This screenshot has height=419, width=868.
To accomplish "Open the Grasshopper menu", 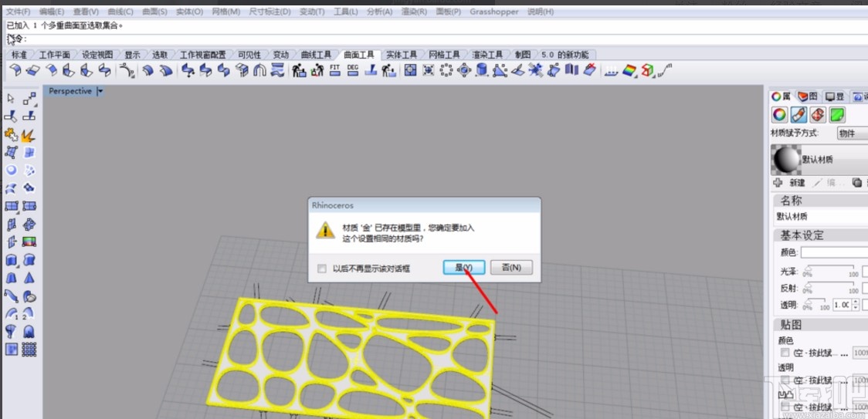I will [x=493, y=12].
